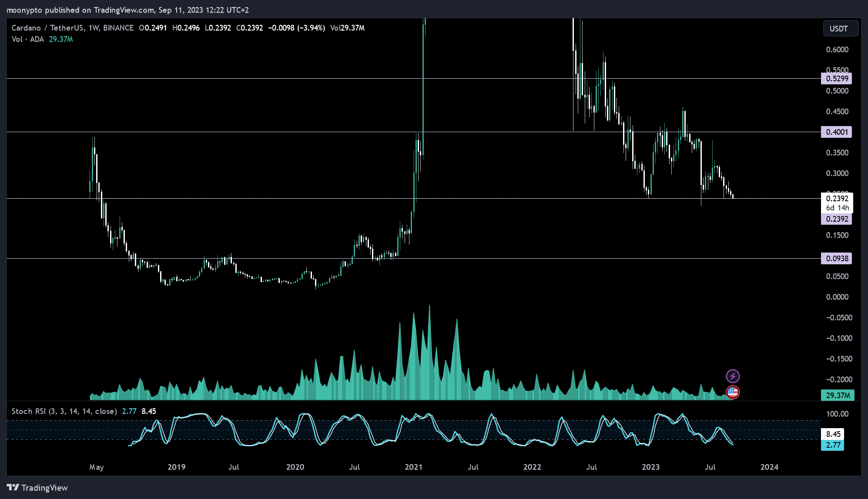Click the 2020 label on time axis
This screenshot has height=499, width=868.
[295, 467]
